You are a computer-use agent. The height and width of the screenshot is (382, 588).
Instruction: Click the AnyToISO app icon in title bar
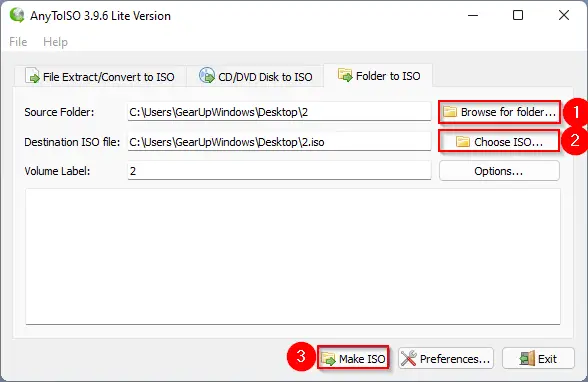pyautogui.click(x=17, y=15)
